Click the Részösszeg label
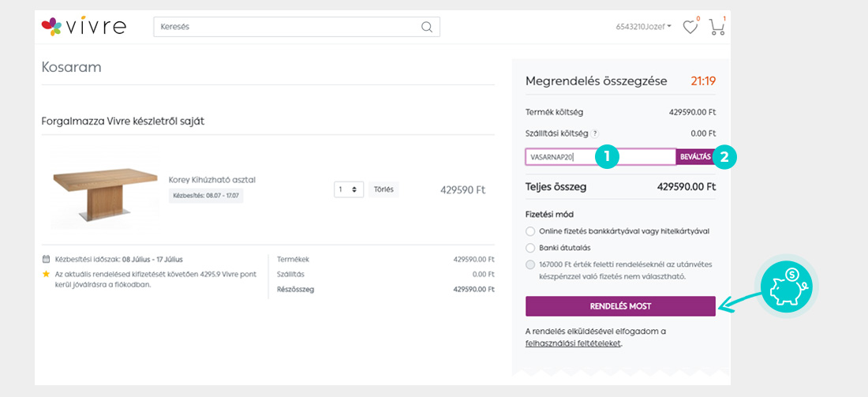This screenshot has width=868, height=397. pyautogui.click(x=296, y=289)
